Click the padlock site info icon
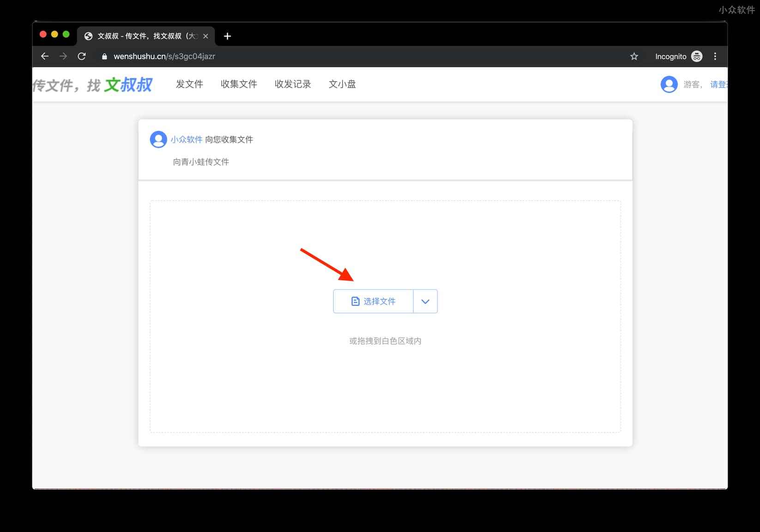760x532 pixels. (x=104, y=56)
